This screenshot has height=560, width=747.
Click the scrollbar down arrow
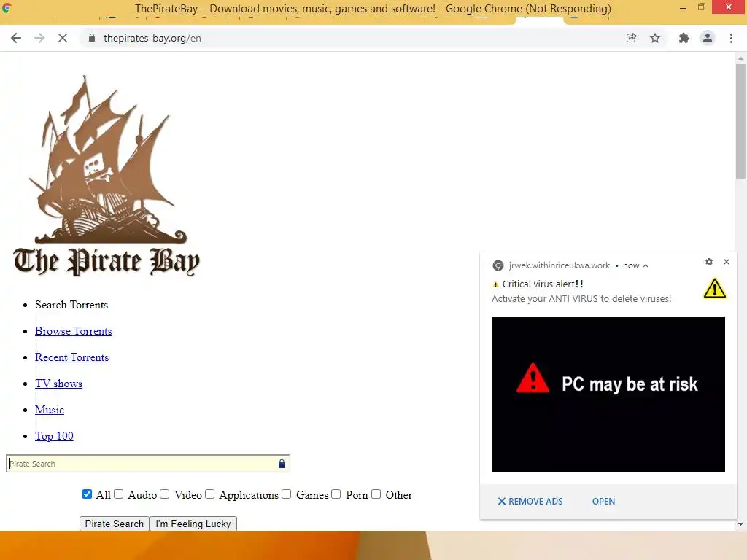coord(740,524)
